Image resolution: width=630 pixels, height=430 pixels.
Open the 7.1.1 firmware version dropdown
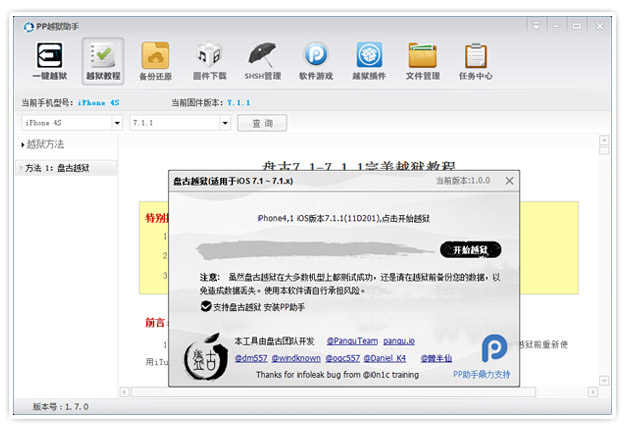pos(225,123)
